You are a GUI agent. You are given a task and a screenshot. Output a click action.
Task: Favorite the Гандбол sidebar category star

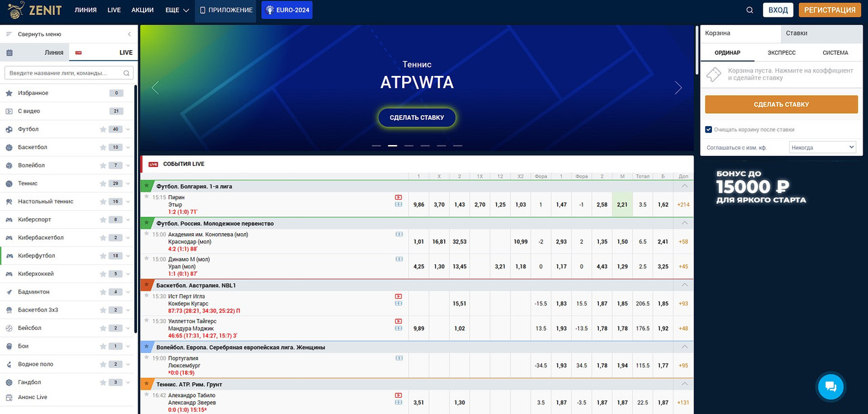[x=103, y=382]
